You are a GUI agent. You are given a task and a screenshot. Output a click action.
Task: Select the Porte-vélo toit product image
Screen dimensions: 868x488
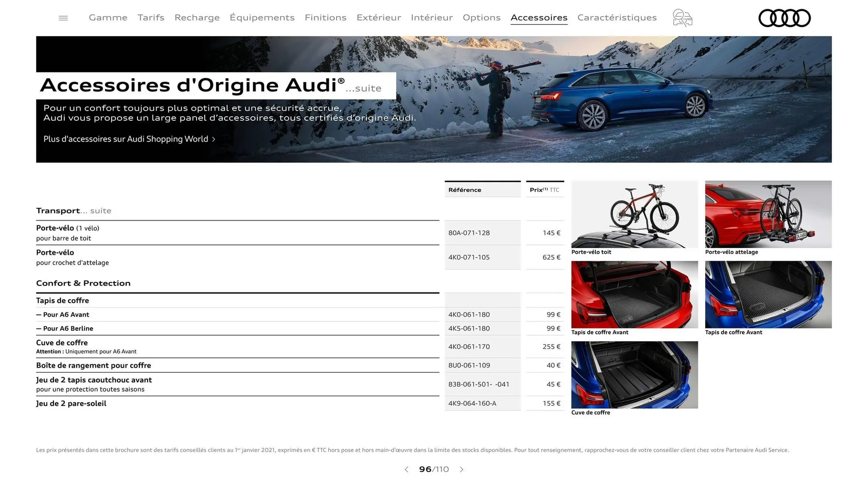(634, 214)
